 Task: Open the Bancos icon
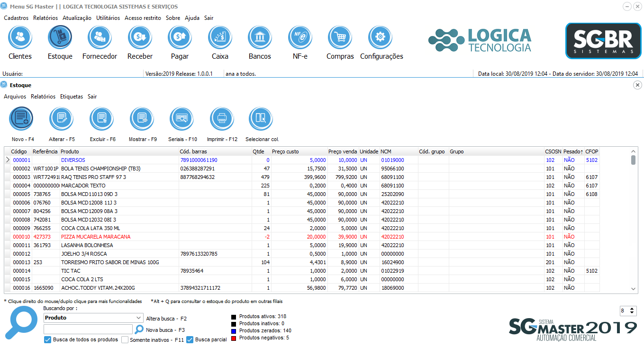tap(260, 37)
